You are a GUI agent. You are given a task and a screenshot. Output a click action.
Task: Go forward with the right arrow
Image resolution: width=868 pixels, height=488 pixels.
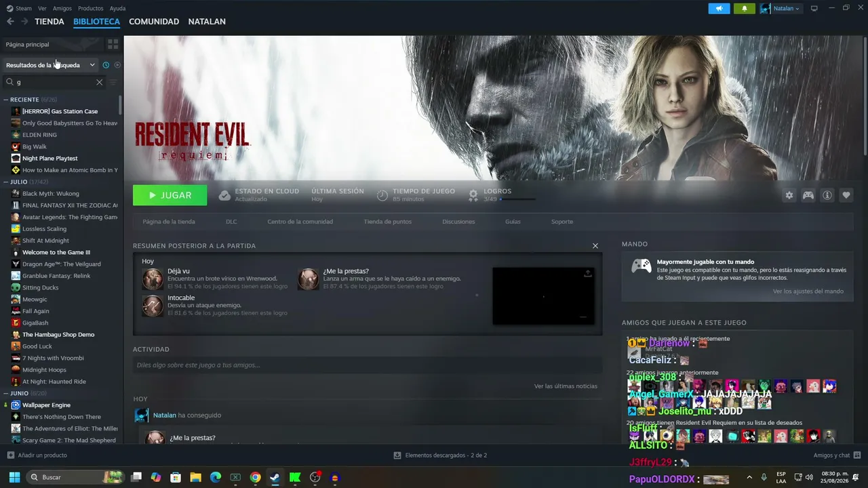(x=24, y=22)
